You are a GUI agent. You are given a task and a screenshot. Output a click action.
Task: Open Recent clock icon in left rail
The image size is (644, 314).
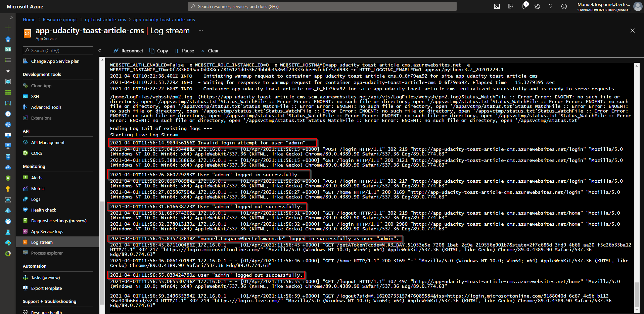[x=8, y=114]
